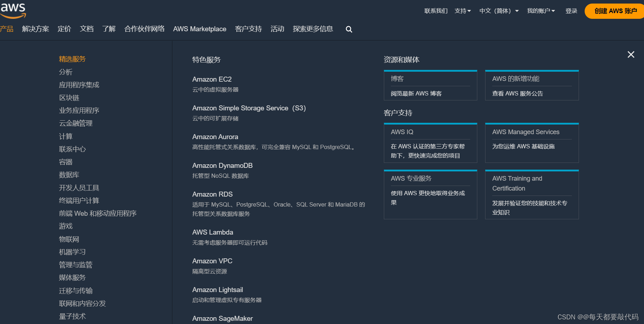Select the 精选服务 category
This screenshot has width=644, height=324.
click(x=72, y=59)
